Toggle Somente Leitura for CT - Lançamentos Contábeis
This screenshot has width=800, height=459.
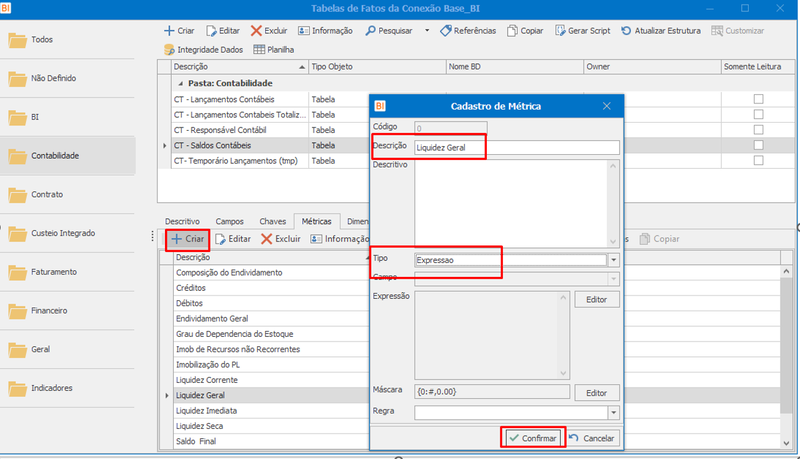click(759, 99)
